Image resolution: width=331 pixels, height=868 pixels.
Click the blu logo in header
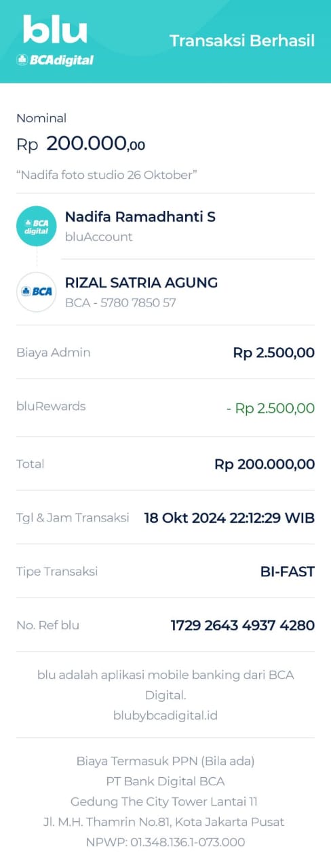(55, 30)
